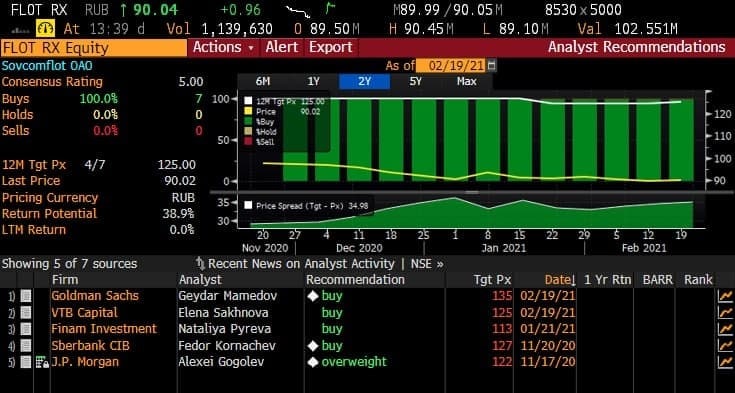This screenshot has height=393, width=735.
Task: Click the Alert button
Action: [x=282, y=47]
